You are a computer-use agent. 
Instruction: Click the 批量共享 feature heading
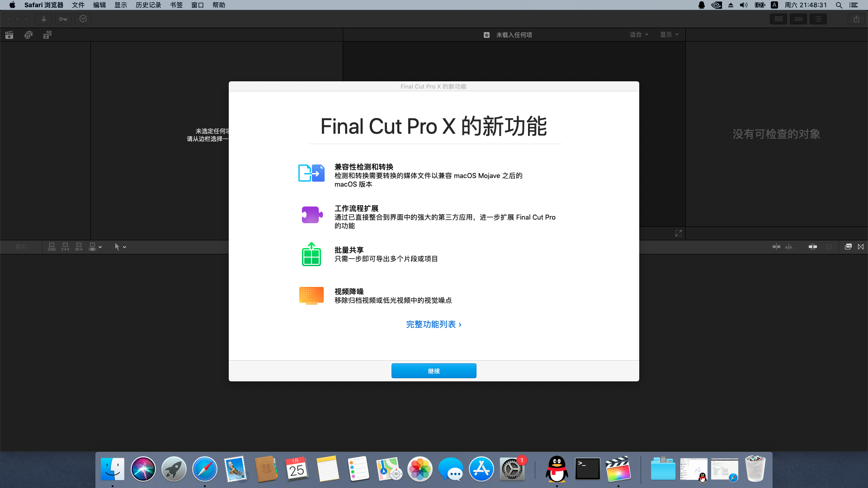(x=349, y=250)
